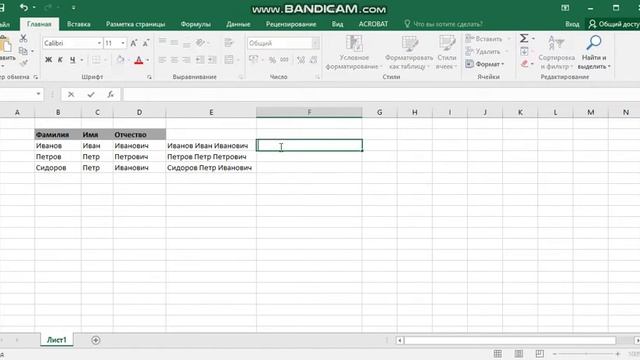Open the Данные ribbon tab
This screenshot has width=640, height=360.
[x=238, y=24]
